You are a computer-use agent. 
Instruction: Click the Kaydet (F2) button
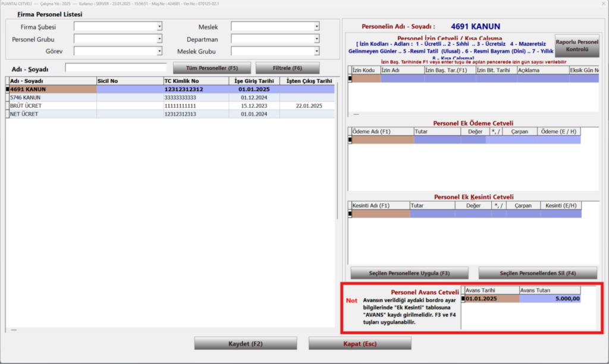pos(246,343)
